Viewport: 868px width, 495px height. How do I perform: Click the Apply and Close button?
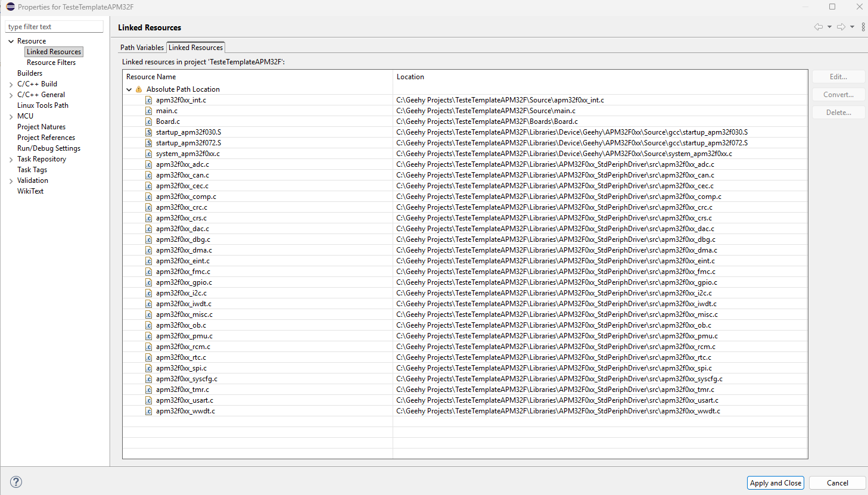[775, 483]
